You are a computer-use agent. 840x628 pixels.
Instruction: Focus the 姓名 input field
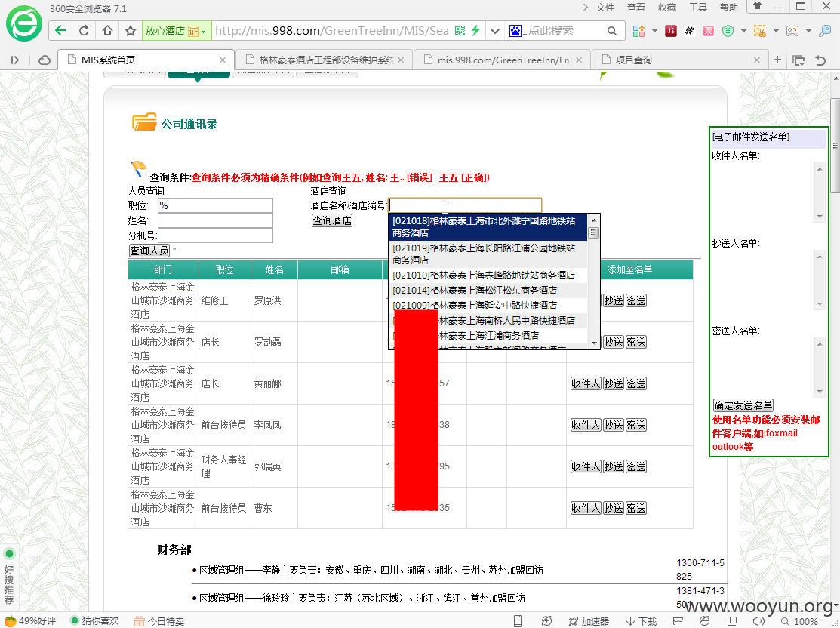215,220
